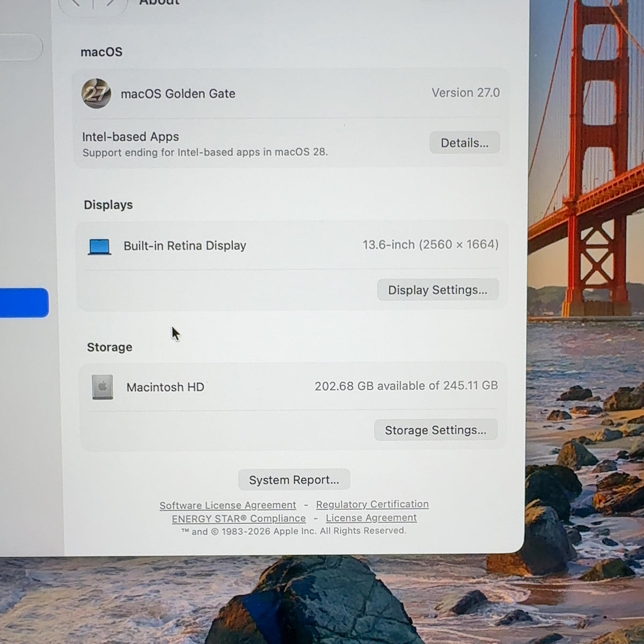This screenshot has height=644, width=644.
Task: Click the Displays section heading
Action: (108, 205)
